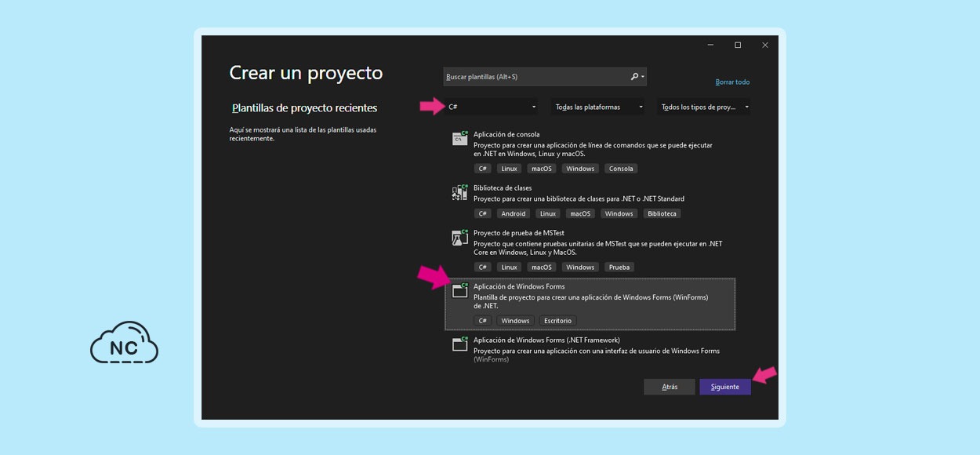Click the C# tag under Biblioteca de clases
Viewport: 980px width, 455px height.
pyautogui.click(x=483, y=213)
